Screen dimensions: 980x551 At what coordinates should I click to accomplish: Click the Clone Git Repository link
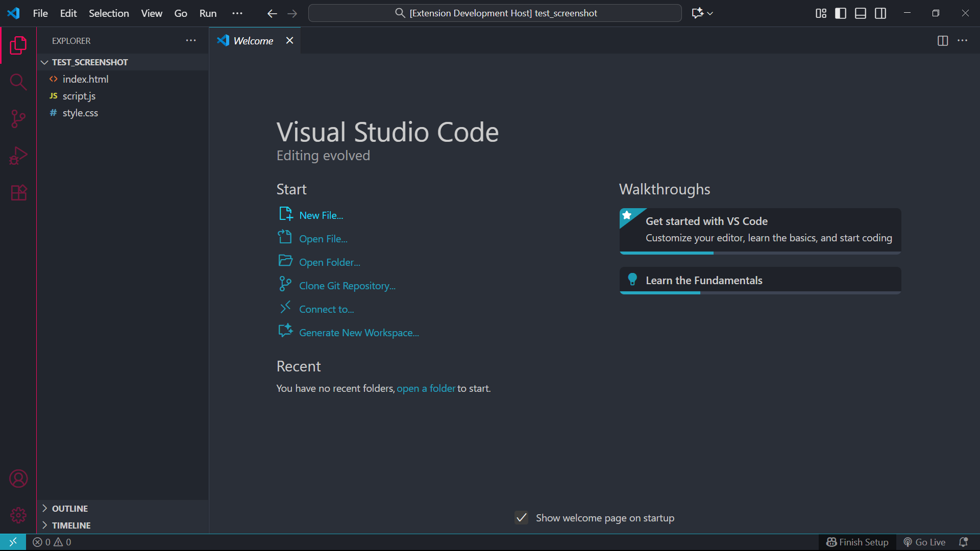click(x=347, y=286)
